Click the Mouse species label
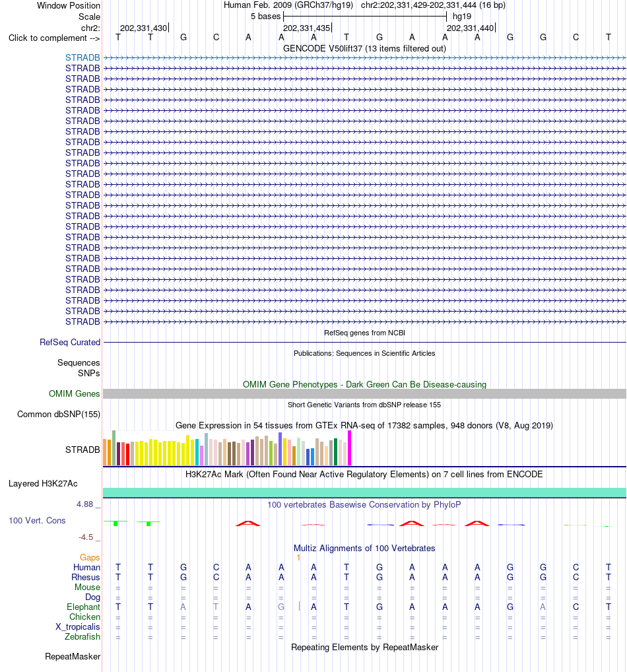This screenshot has width=627, height=672. [87, 587]
